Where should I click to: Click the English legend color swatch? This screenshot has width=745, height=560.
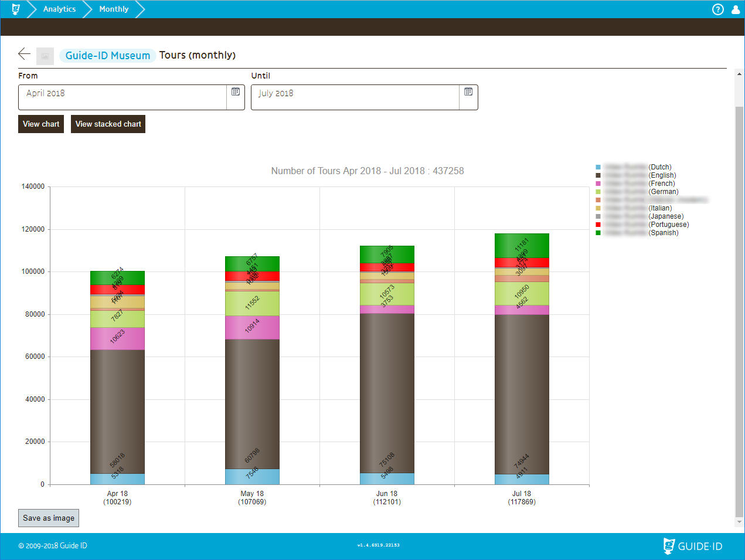[x=598, y=175]
